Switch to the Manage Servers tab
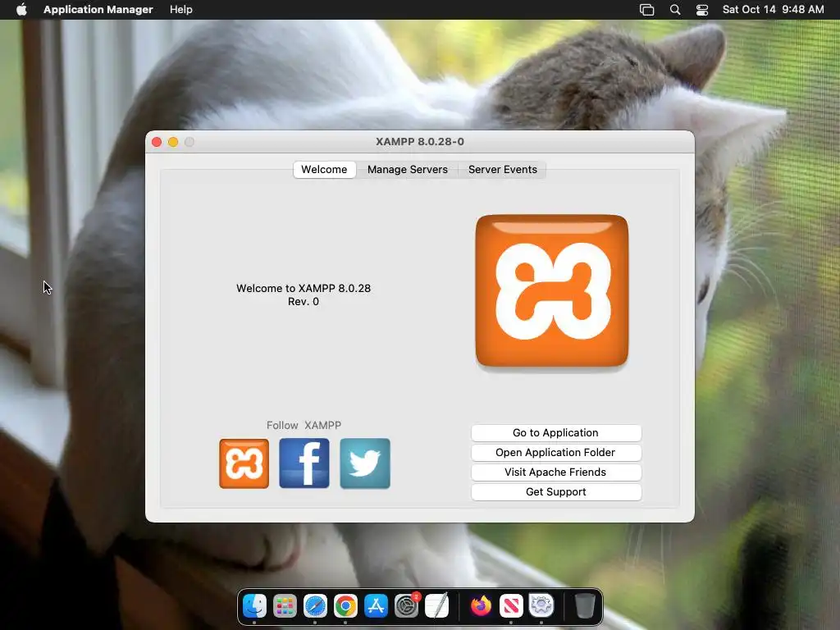 [x=407, y=169]
